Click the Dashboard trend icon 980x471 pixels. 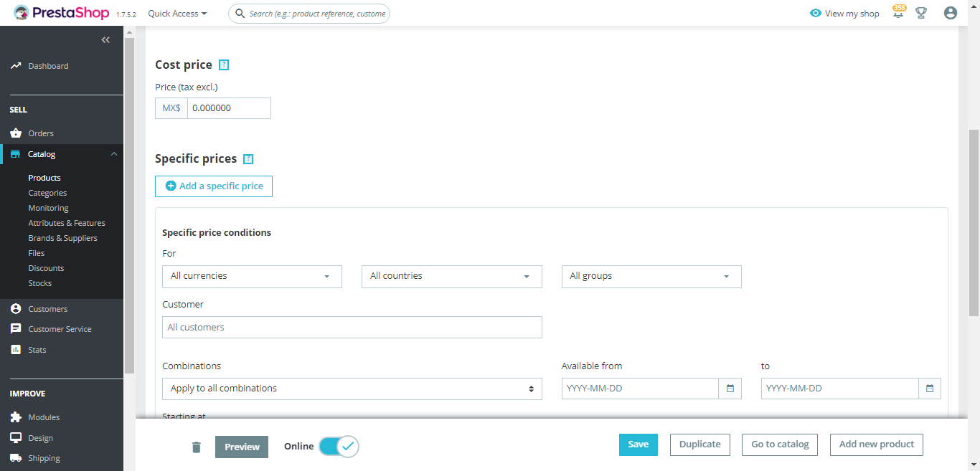click(16, 66)
